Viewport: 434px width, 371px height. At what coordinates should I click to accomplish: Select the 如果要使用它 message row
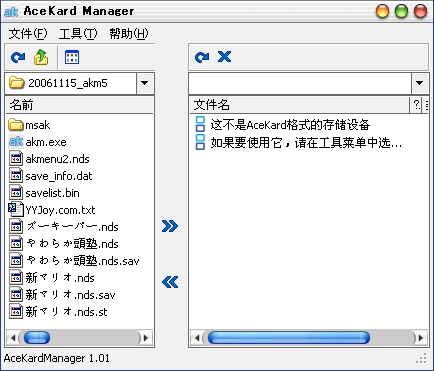click(x=306, y=143)
